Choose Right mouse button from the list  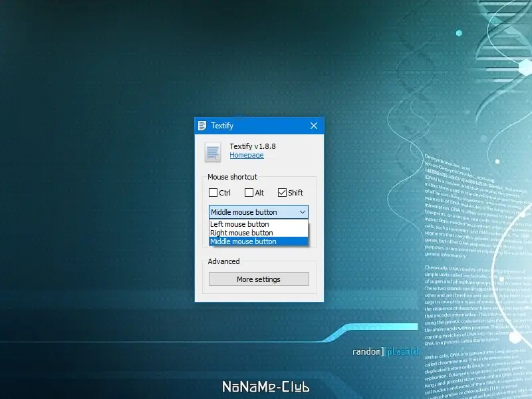259,233
